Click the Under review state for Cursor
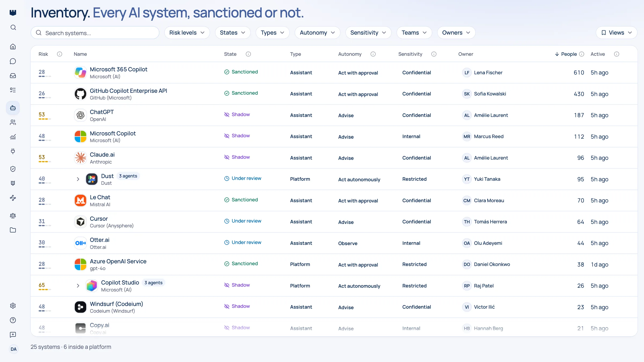The width and height of the screenshot is (644, 362). point(243,221)
